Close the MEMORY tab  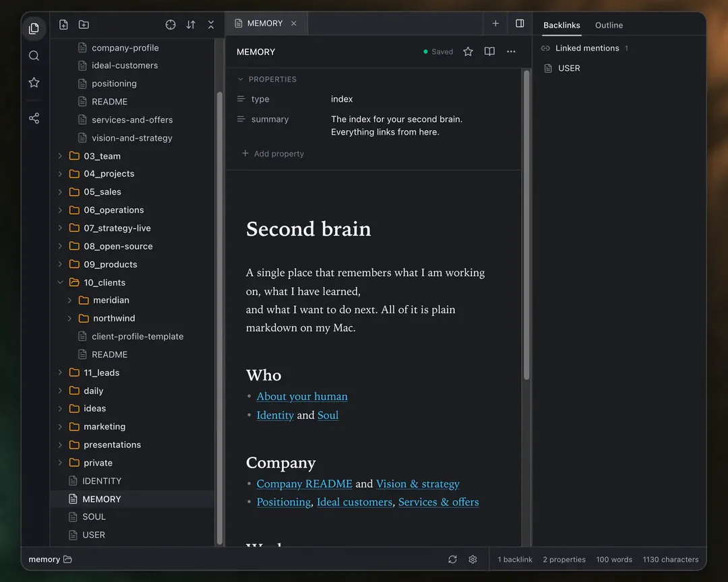(294, 23)
